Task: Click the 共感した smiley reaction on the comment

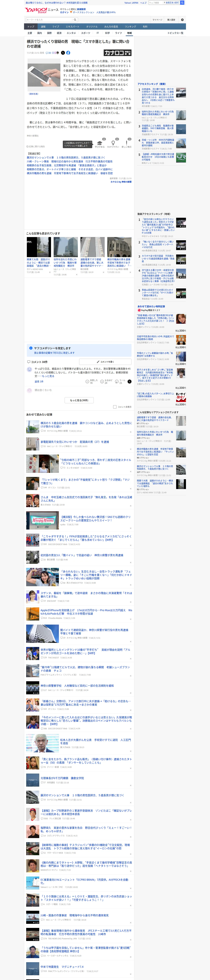Action: click(x=91, y=381)
